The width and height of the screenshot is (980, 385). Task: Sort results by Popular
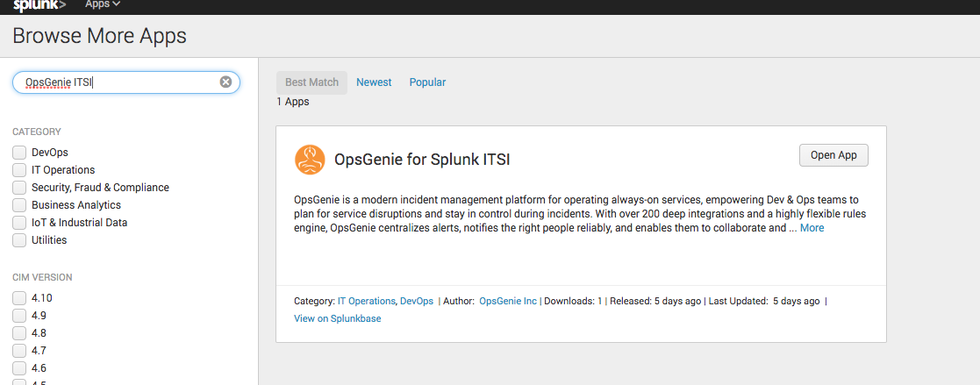coord(427,82)
